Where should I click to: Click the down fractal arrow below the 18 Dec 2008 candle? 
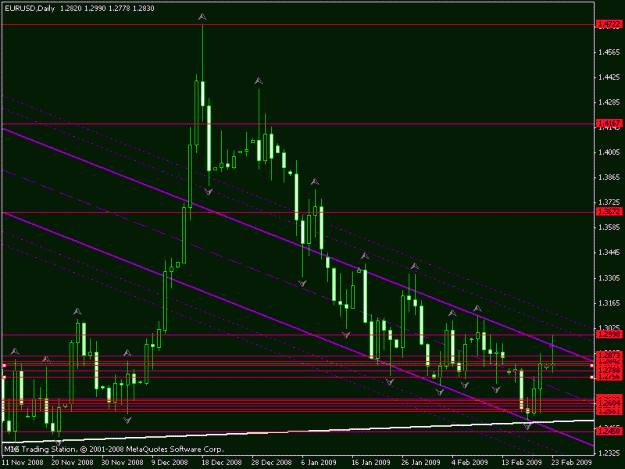click(x=208, y=192)
